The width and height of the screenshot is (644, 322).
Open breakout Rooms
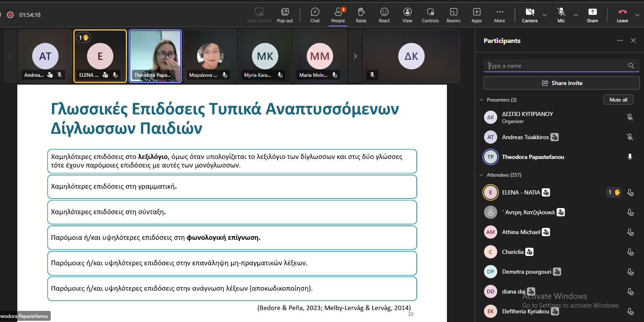tap(454, 15)
